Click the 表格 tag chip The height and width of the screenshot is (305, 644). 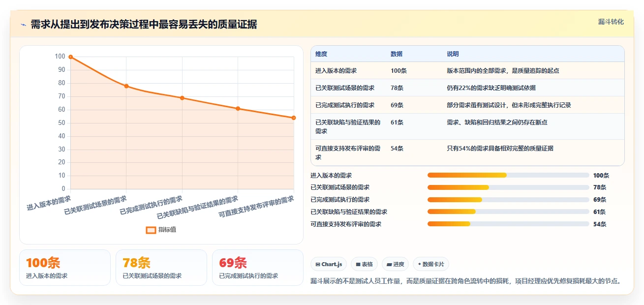[x=365, y=264]
